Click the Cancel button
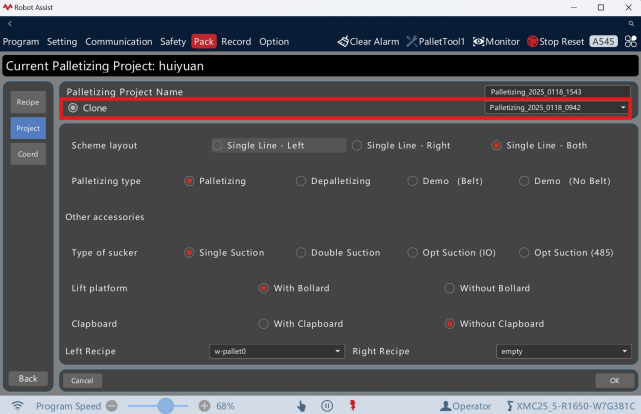Image resolution: width=641 pixels, height=414 pixels. 82,380
